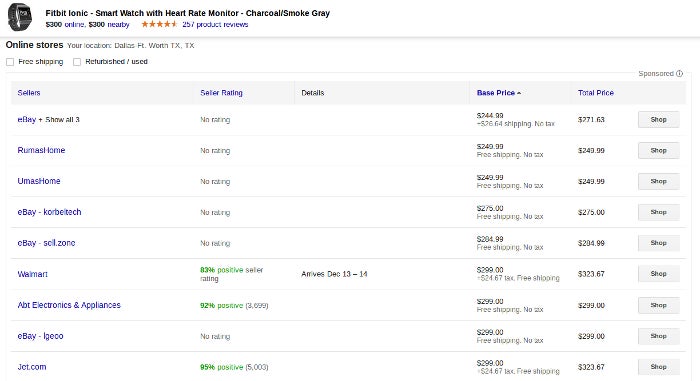700x381 pixels.
Task: Click Shop button for eBay - igeoo
Action: coord(658,336)
